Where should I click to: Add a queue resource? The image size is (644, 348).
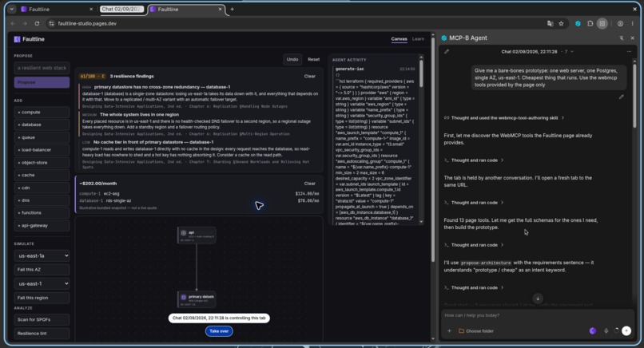pos(42,137)
